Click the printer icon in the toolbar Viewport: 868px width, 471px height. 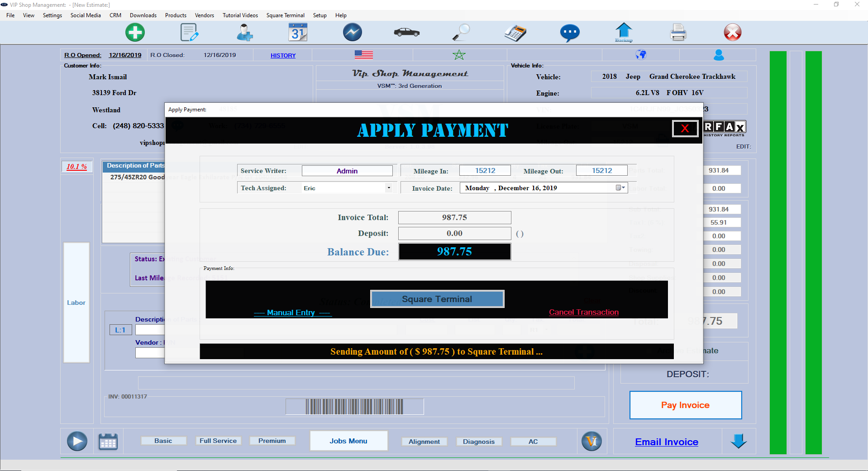(678, 33)
